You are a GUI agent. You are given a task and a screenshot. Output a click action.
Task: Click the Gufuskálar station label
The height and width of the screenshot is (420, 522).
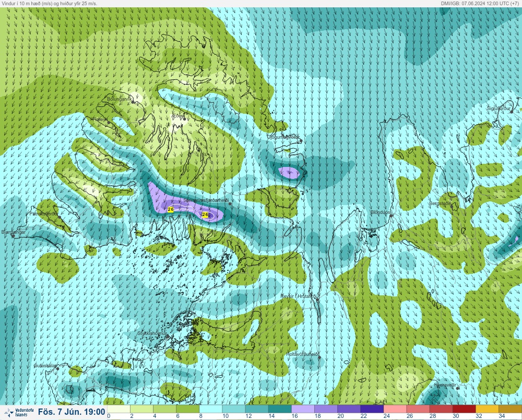(45, 365)
